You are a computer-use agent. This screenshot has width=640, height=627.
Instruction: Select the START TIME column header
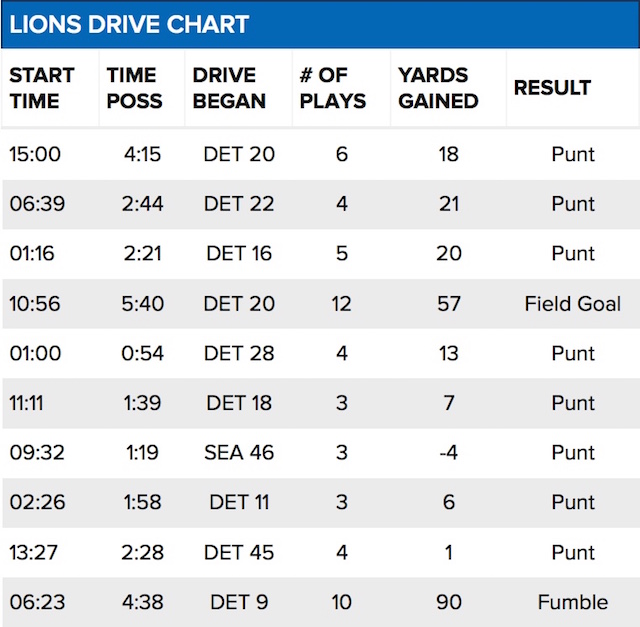(x=42, y=88)
